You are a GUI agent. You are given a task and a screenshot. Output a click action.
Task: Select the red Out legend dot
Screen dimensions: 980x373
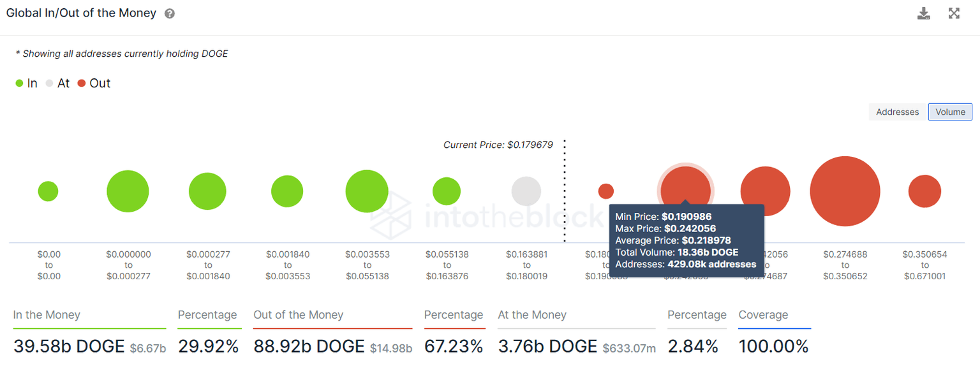pyautogui.click(x=82, y=83)
